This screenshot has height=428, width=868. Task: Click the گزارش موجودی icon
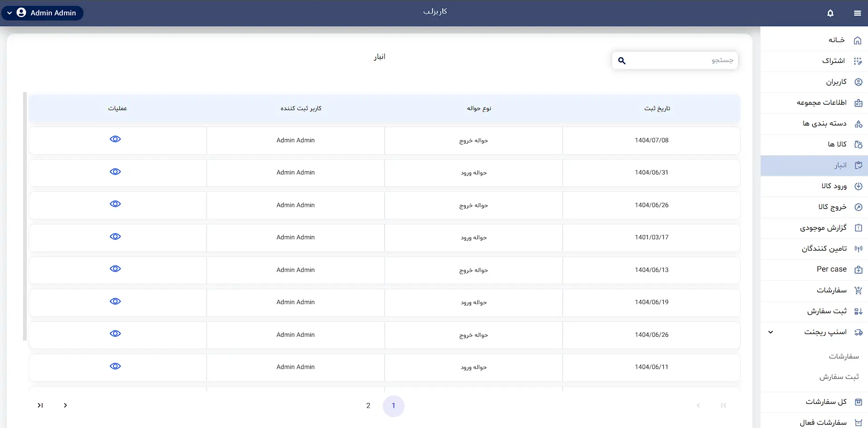[858, 228]
